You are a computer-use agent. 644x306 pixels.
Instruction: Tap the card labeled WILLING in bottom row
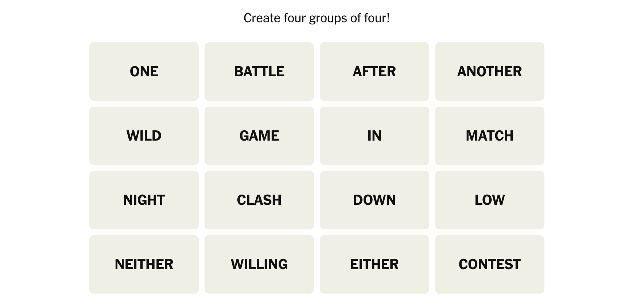pyautogui.click(x=259, y=264)
